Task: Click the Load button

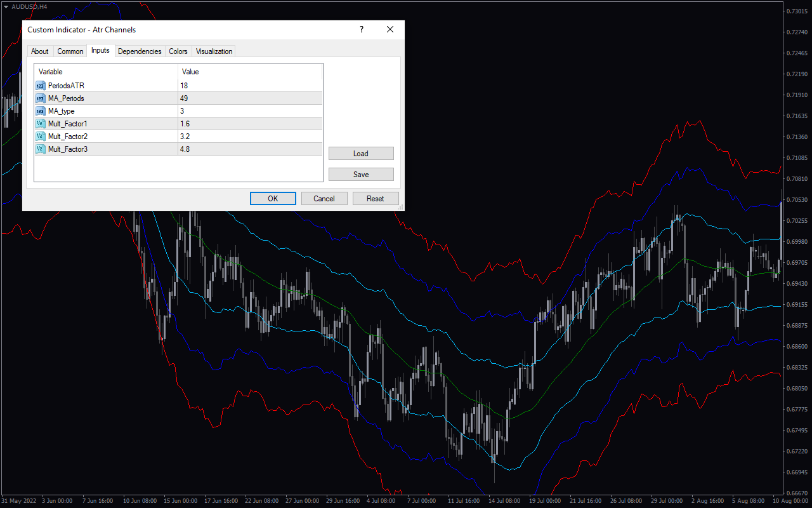Action: click(361, 154)
